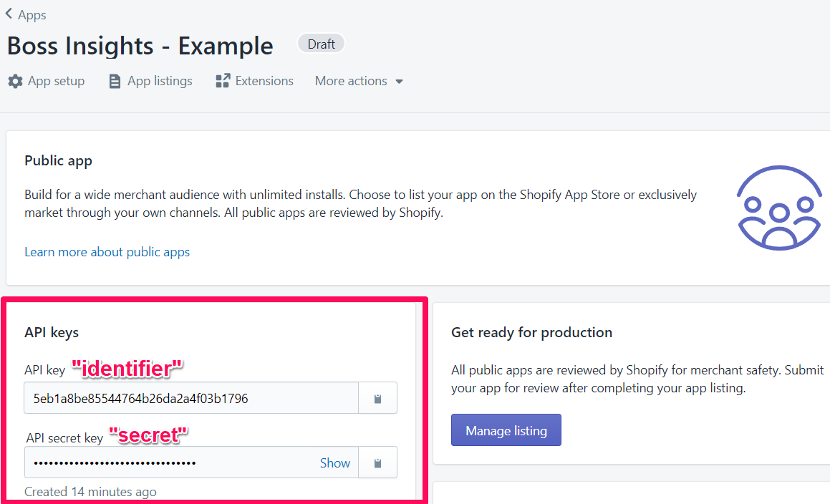Image resolution: width=830 pixels, height=504 pixels.
Task: Click Created 14 minutes ago text
Action: 90,492
